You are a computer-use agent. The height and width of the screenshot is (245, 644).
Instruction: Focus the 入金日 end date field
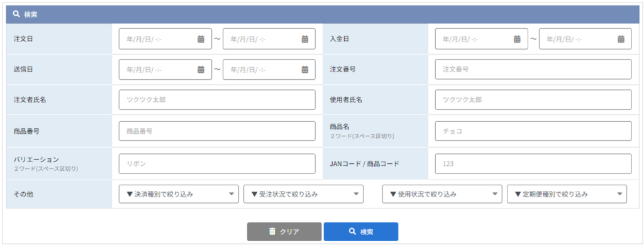coord(586,39)
